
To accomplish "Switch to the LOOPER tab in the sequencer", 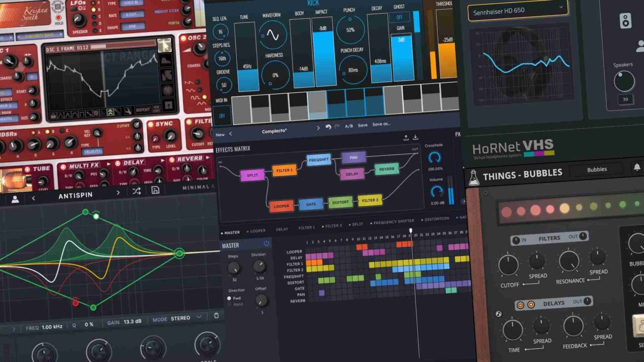I will click(257, 230).
